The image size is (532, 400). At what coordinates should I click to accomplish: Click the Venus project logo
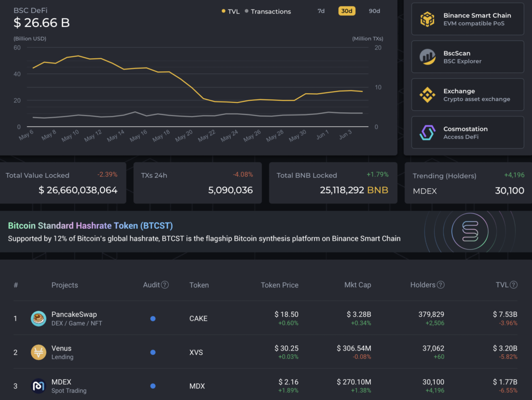tap(38, 352)
